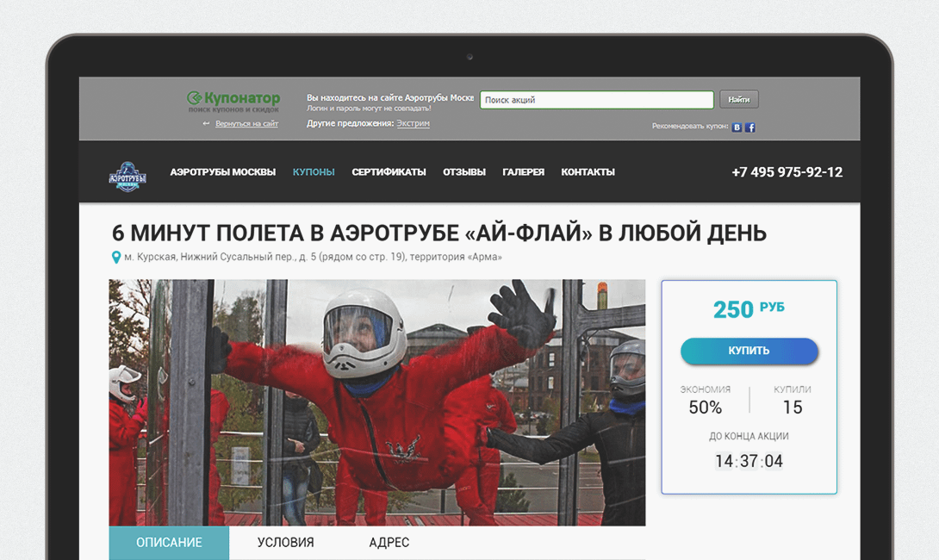Viewport: 939px width, 560px height.
Task: Switch to the Условия tab
Action: coord(286,543)
